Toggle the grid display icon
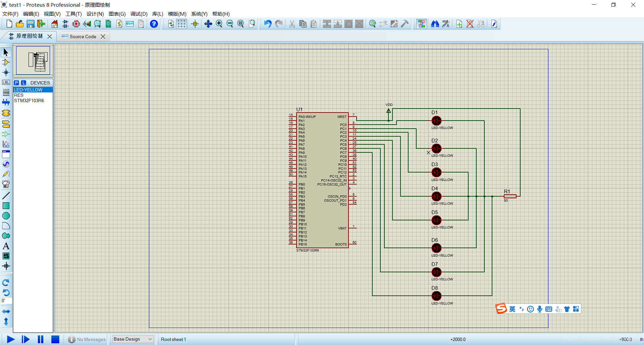The width and height of the screenshot is (644, 345). tap(181, 24)
